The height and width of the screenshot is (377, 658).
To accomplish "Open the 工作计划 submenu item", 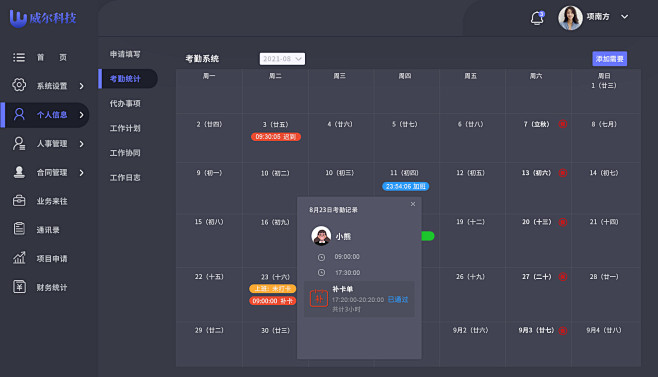I will [x=125, y=128].
